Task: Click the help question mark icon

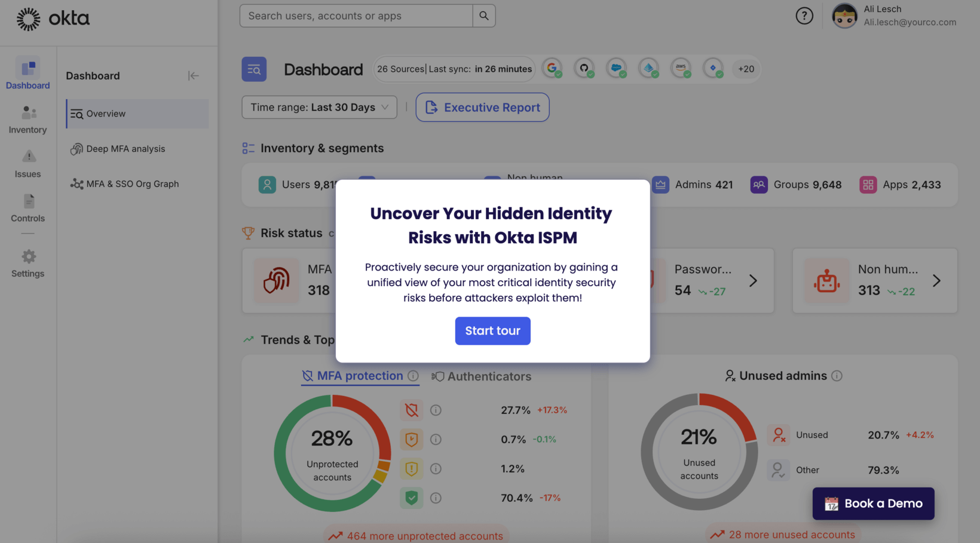Action: coord(804,16)
